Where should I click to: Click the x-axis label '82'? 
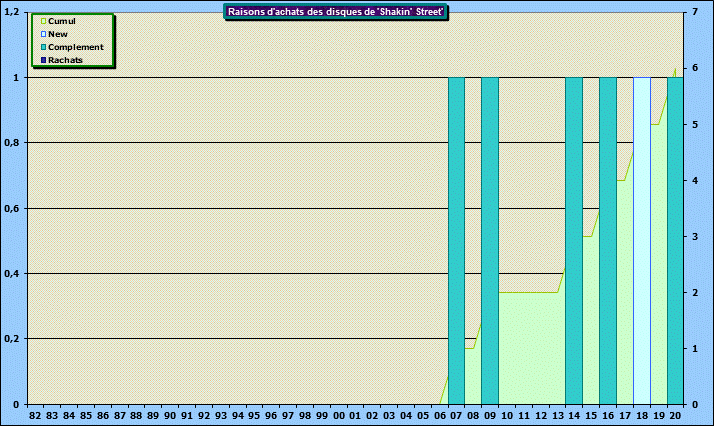coord(35,414)
